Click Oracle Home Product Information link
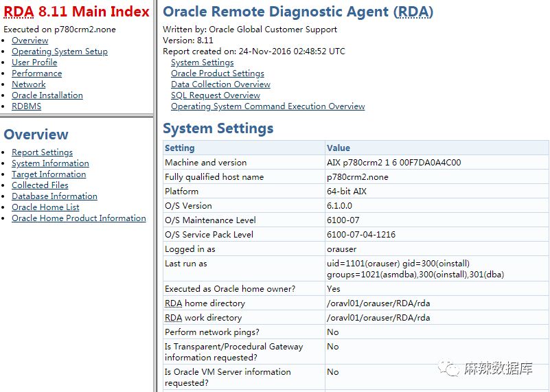 [x=78, y=218]
